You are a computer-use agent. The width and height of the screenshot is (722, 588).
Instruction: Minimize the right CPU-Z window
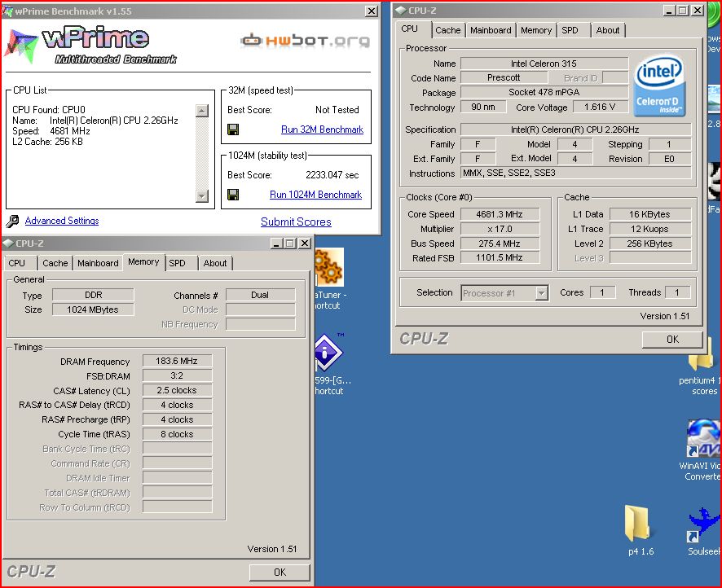tap(670, 10)
